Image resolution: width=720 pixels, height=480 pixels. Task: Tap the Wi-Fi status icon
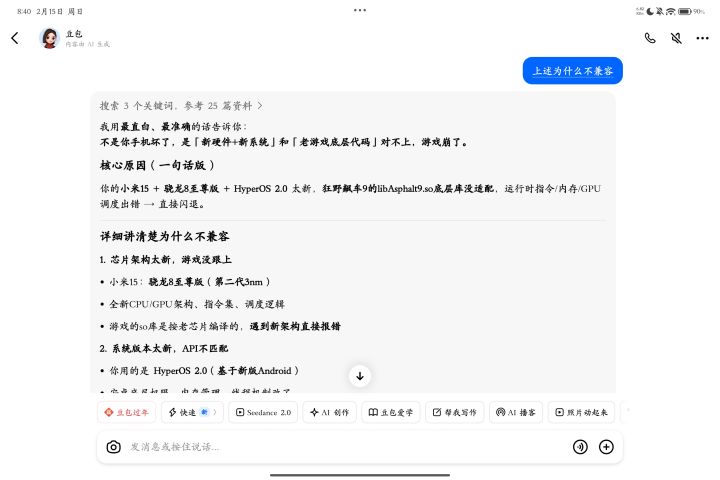click(671, 11)
